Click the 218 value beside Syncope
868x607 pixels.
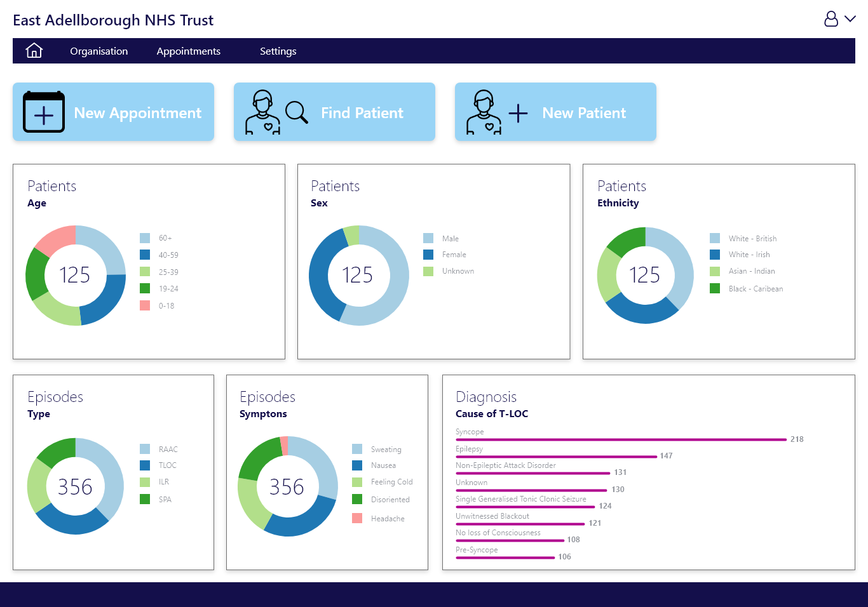coord(797,439)
